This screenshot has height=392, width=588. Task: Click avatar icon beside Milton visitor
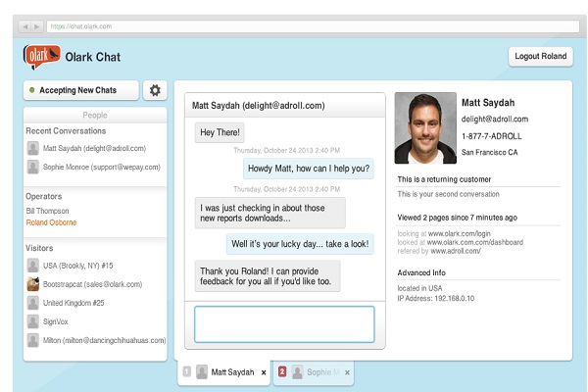(33, 341)
